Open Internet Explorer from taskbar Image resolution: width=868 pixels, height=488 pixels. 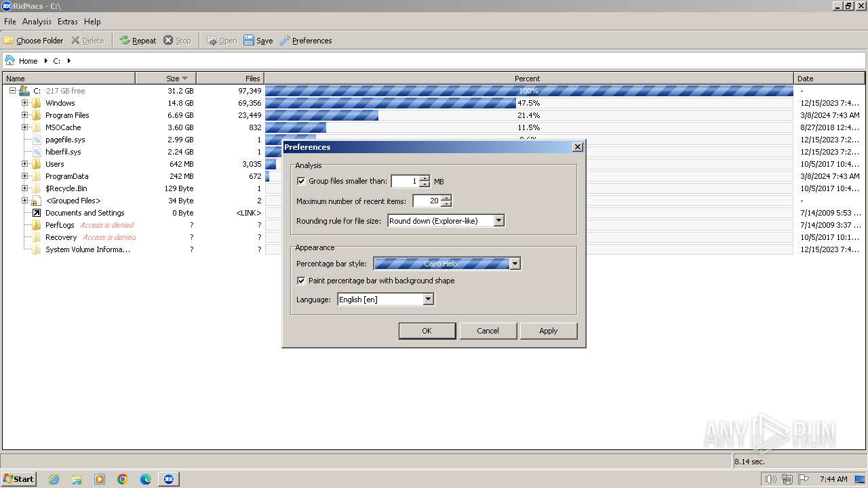click(54, 479)
